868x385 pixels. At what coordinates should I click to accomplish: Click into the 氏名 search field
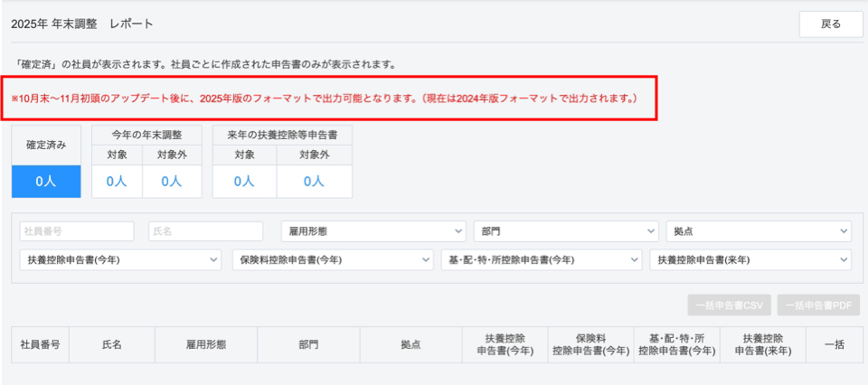pyautogui.click(x=205, y=231)
